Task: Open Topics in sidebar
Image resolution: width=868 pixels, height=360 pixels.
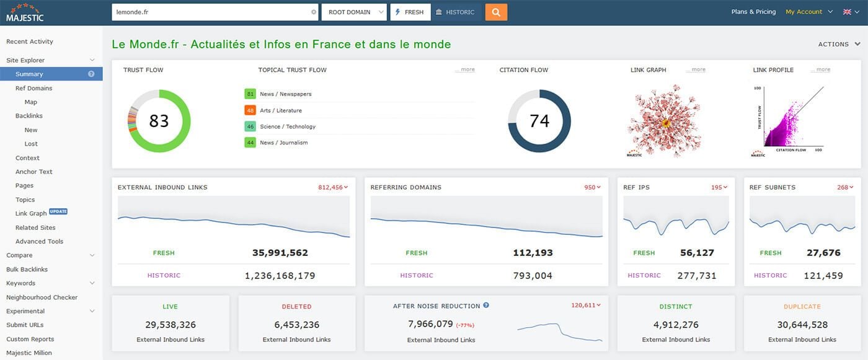Action: tap(25, 200)
